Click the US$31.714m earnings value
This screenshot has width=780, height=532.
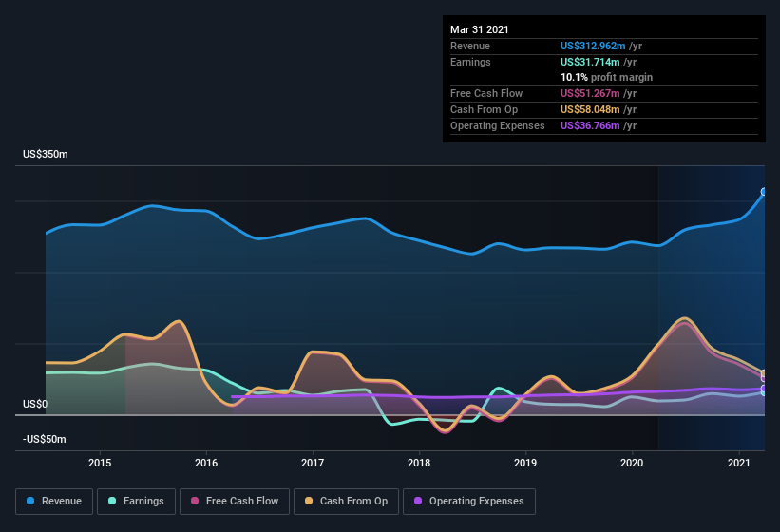(590, 62)
